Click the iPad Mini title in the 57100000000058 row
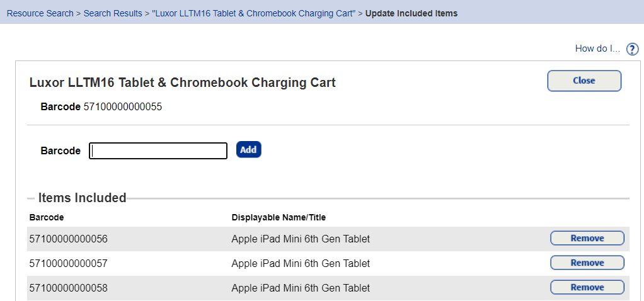The width and height of the screenshot is (644, 301). click(301, 288)
